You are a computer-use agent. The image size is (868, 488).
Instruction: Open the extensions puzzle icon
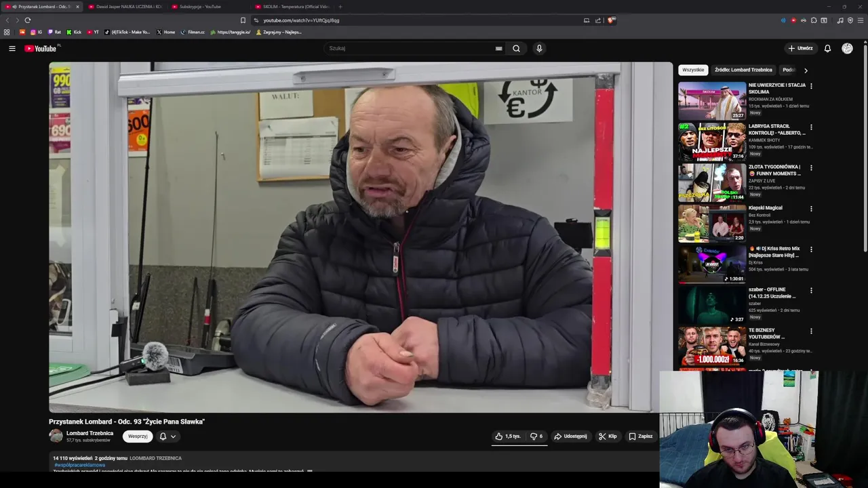[x=814, y=20]
